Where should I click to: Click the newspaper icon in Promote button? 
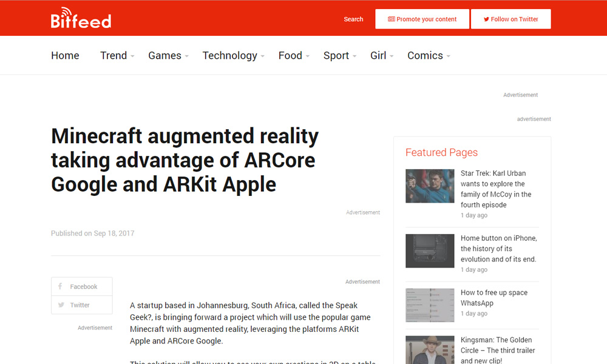(392, 19)
